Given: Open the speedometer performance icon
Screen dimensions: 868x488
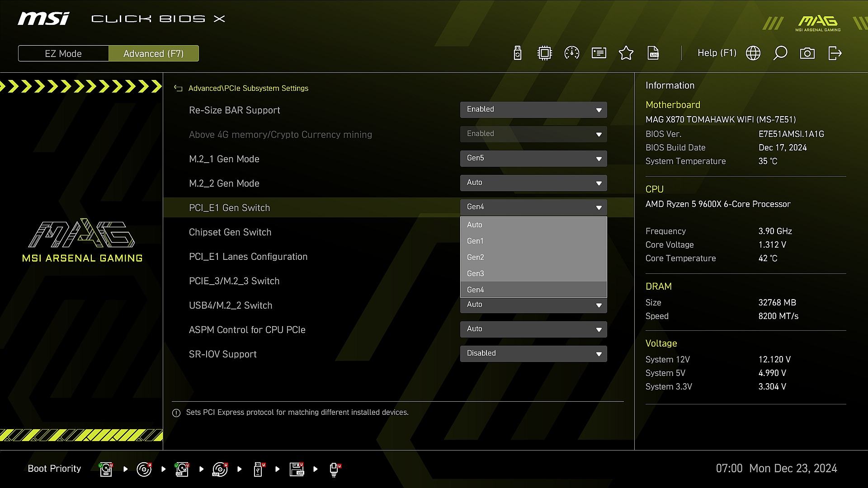Looking at the screenshot, I should [572, 53].
